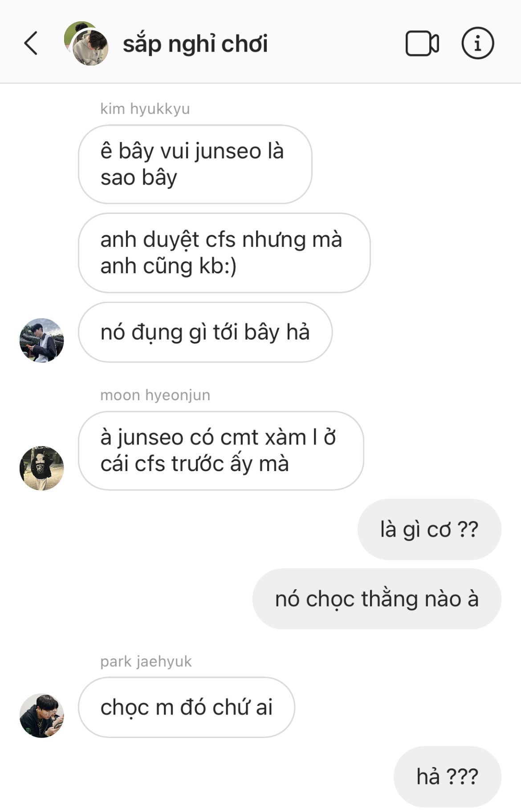Tap the sender name "moon hyeonjun"

pos(155,395)
